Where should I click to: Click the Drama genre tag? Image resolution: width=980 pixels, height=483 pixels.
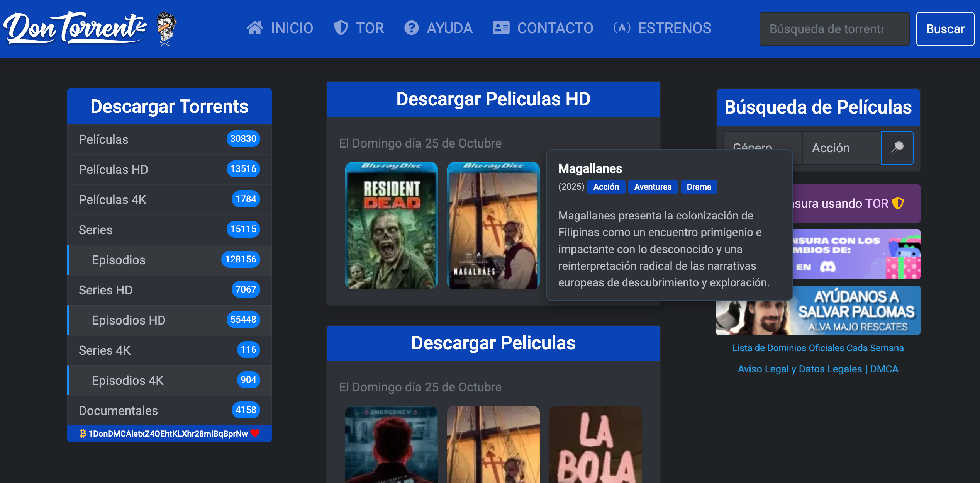(x=699, y=187)
